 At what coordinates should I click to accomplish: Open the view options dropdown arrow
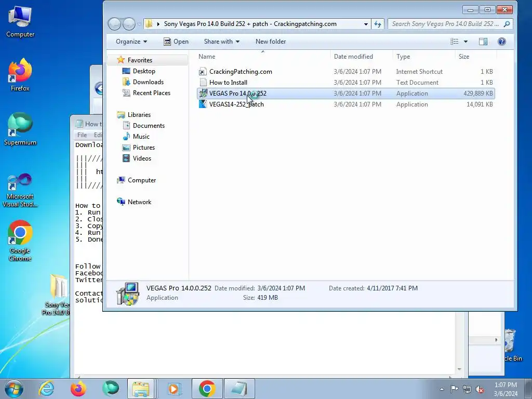click(x=465, y=42)
